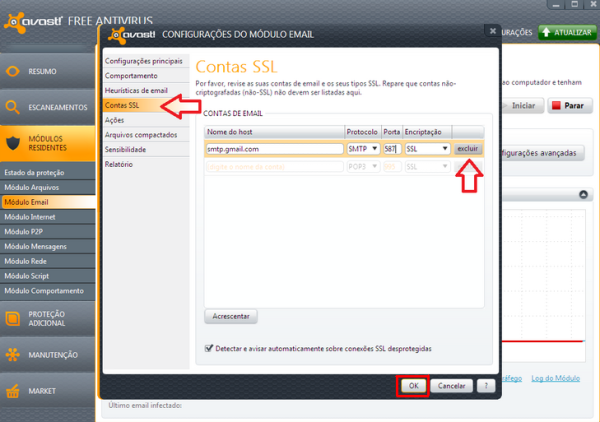Screen dimensions: 600x422
Task: Click the Encriptação column header
Action: 427,132
